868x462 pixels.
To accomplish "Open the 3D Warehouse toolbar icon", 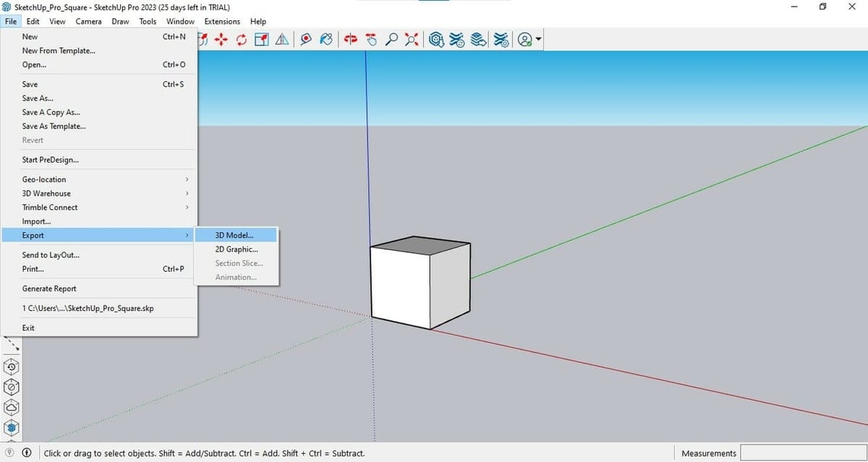I will [x=435, y=40].
